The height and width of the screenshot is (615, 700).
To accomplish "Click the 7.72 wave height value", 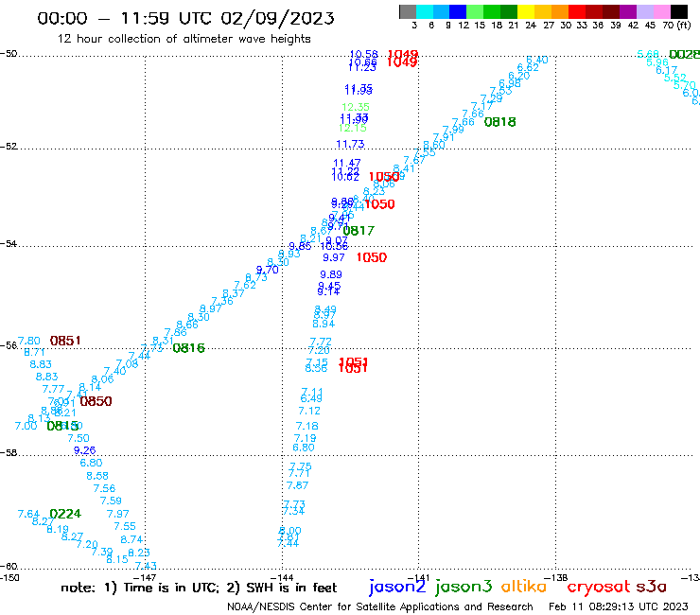I will (321, 342).
